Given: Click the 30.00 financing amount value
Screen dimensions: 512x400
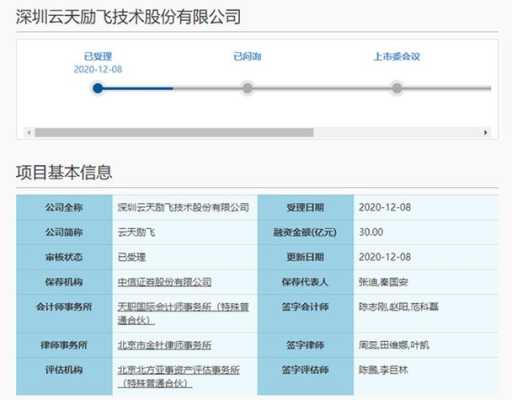Looking at the screenshot, I should (x=371, y=232).
